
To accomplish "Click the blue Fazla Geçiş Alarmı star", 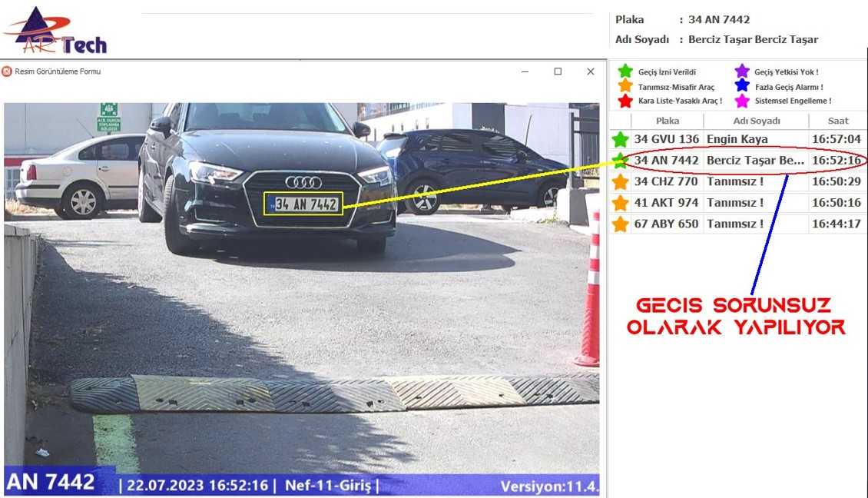I will pos(742,86).
